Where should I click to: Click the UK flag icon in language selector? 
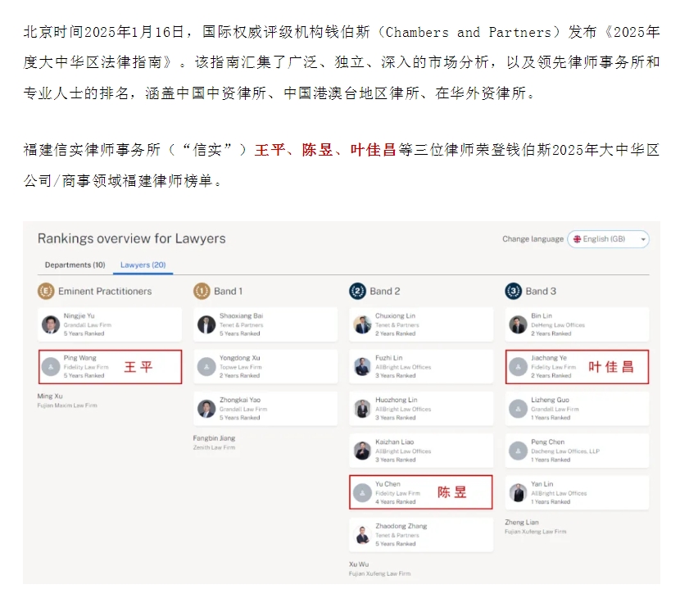click(577, 239)
